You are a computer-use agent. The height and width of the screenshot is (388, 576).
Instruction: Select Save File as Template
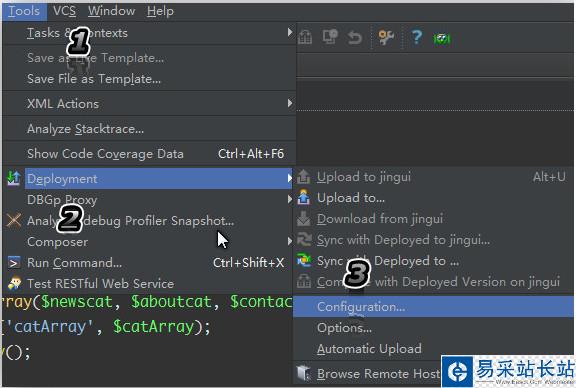tap(94, 79)
